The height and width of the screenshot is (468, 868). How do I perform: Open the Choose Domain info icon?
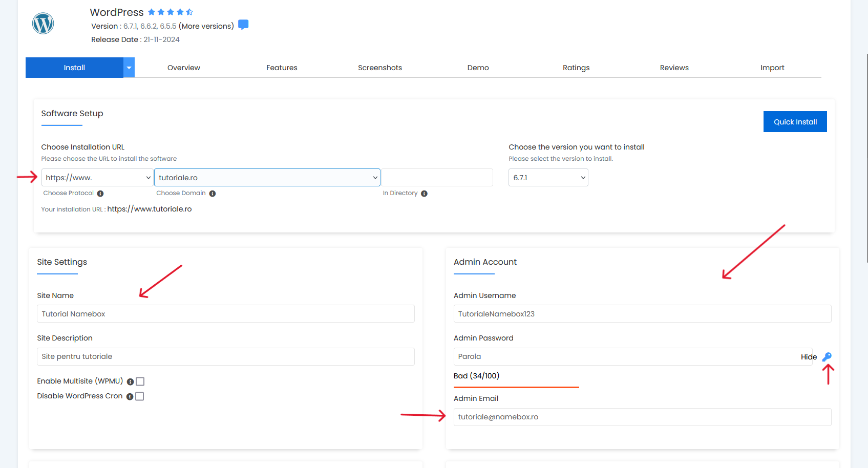213,194
